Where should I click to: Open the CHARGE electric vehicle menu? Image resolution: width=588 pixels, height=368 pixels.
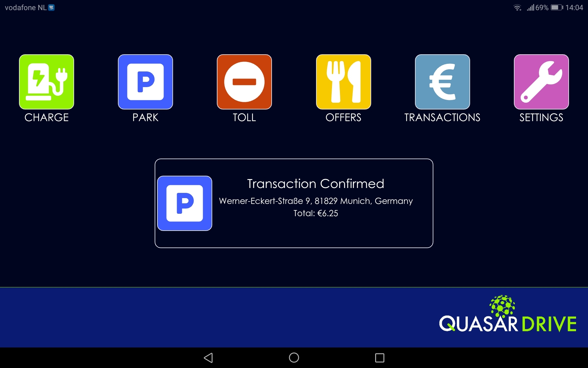pos(47,82)
